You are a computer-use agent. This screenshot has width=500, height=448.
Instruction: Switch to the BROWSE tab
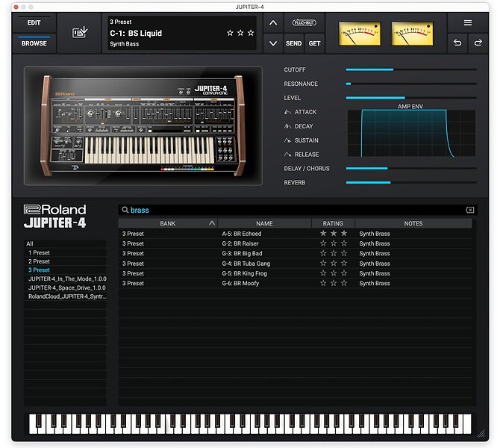tap(34, 43)
